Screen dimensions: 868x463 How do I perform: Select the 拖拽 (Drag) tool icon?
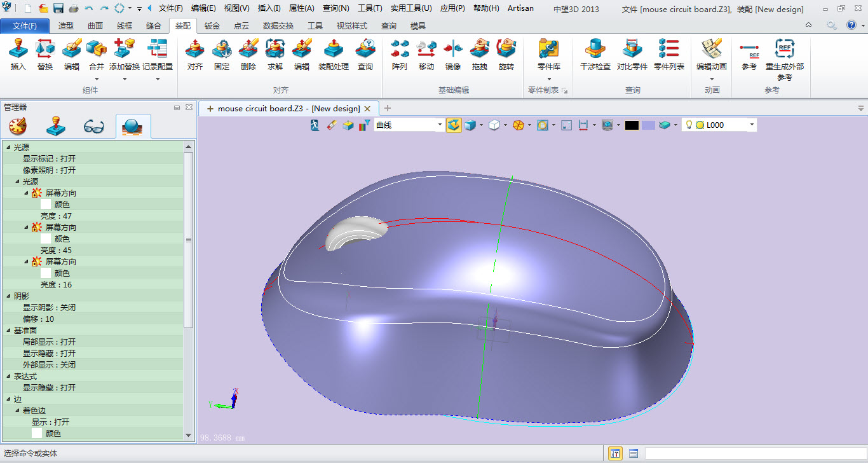[480, 48]
